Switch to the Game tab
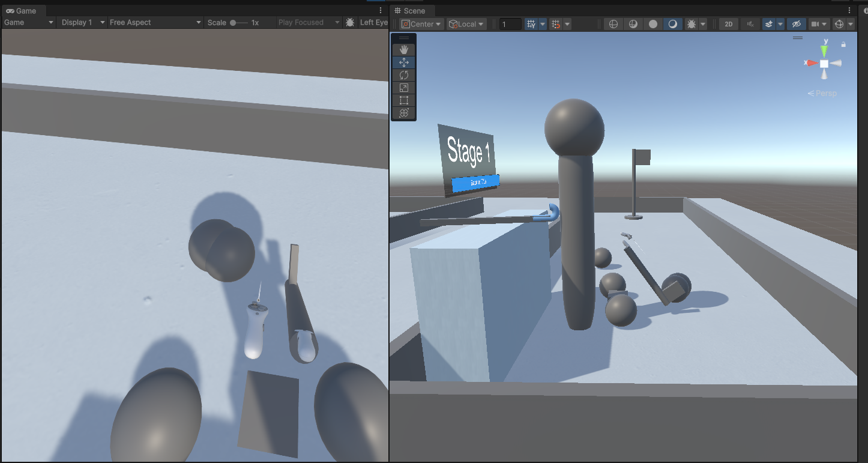The height and width of the screenshot is (463, 868). (x=22, y=11)
